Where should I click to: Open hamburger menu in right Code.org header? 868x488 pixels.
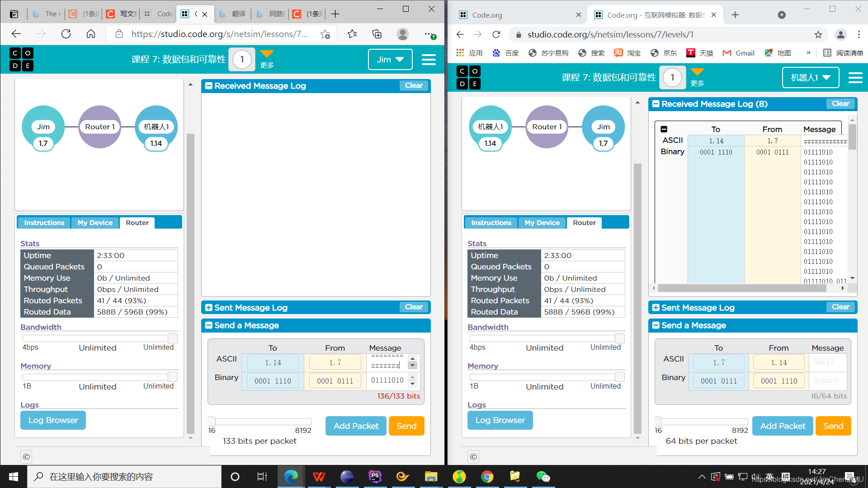[855, 78]
